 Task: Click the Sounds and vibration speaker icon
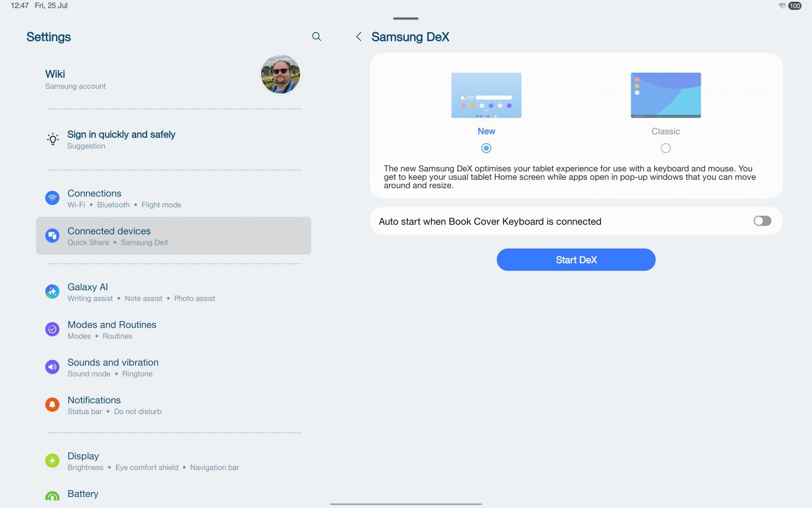(x=52, y=367)
